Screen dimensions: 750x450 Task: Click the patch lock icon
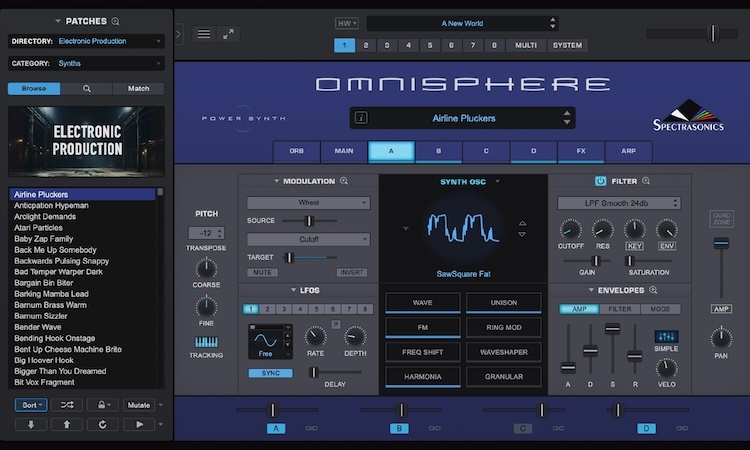pos(100,405)
